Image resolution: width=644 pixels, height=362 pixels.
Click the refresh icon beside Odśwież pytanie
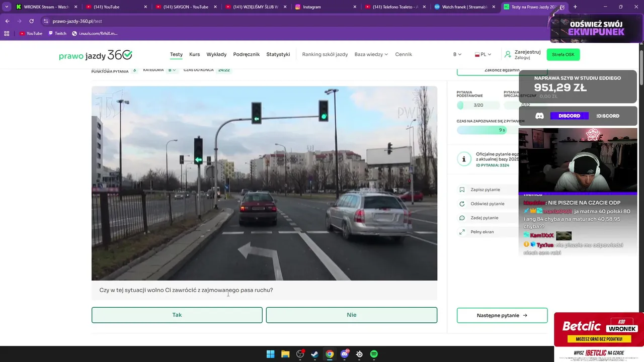point(462,204)
